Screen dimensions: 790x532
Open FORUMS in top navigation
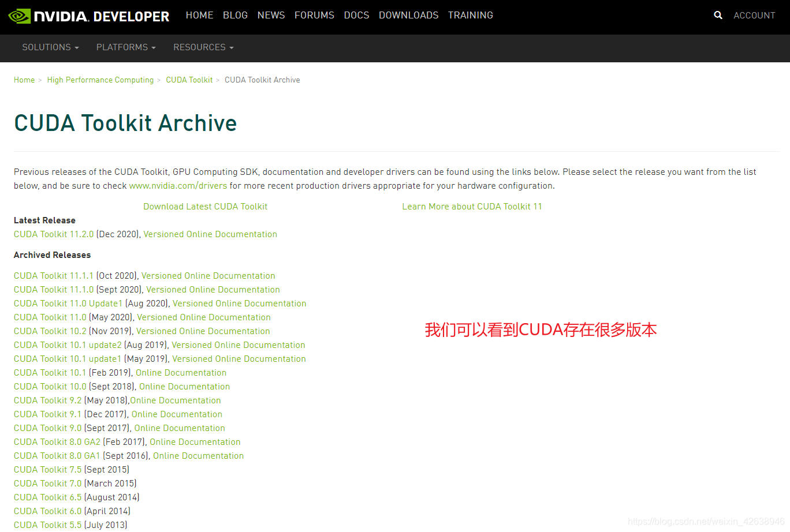click(x=314, y=15)
